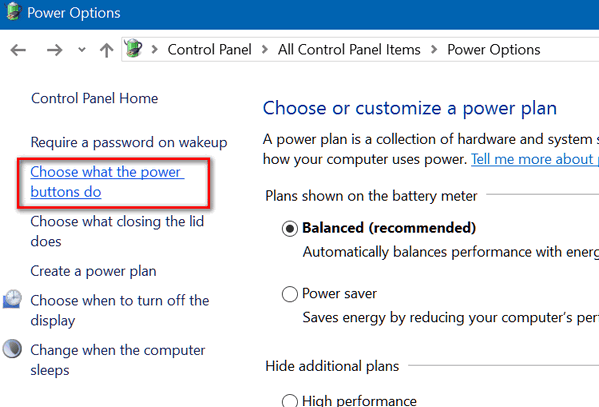This screenshot has height=407, width=599.
Task: Click the display clock icon beside turn off display
Action: click(x=12, y=299)
